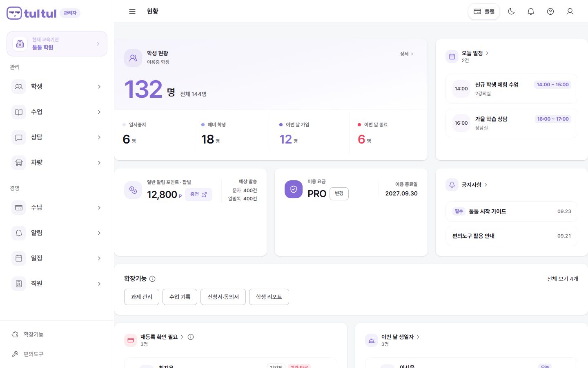This screenshot has width=588, height=368.
Task: Expand the 학생 sidebar menu
Action: tap(57, 87)
